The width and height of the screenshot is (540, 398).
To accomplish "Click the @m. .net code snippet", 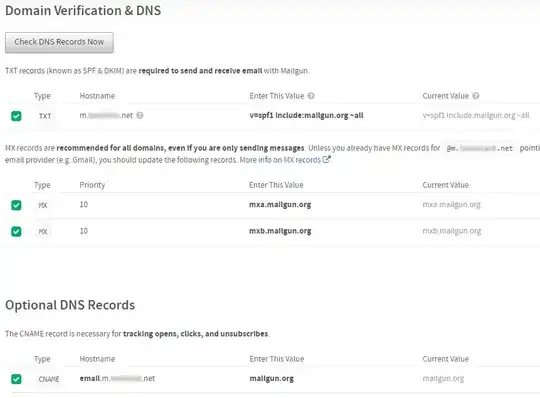I will pyautogui.click(x=479, y=148).
